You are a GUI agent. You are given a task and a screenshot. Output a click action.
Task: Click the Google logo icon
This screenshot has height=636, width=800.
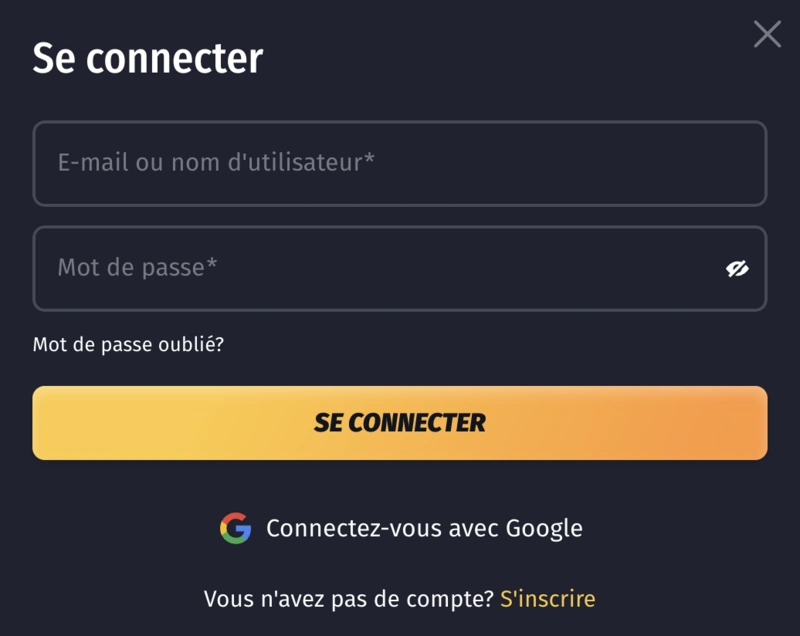(x=235, y=528)
